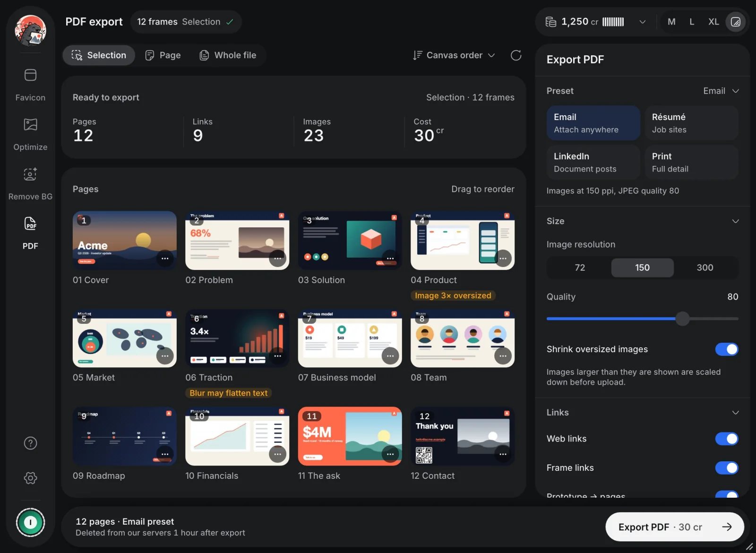Open settings gear in sidebar
This screenshot has height=553, width=756.
point(30,478)
